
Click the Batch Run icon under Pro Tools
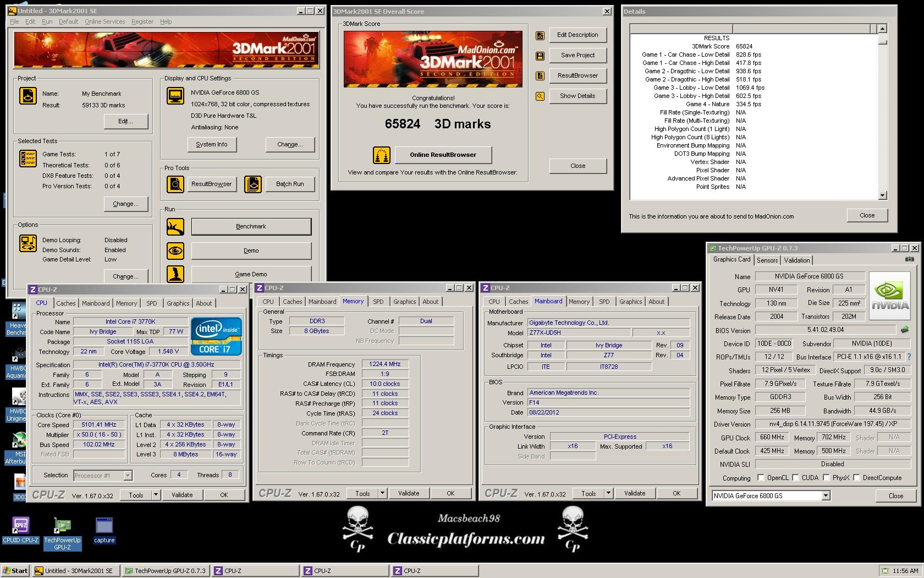click(x=253, y=184)
